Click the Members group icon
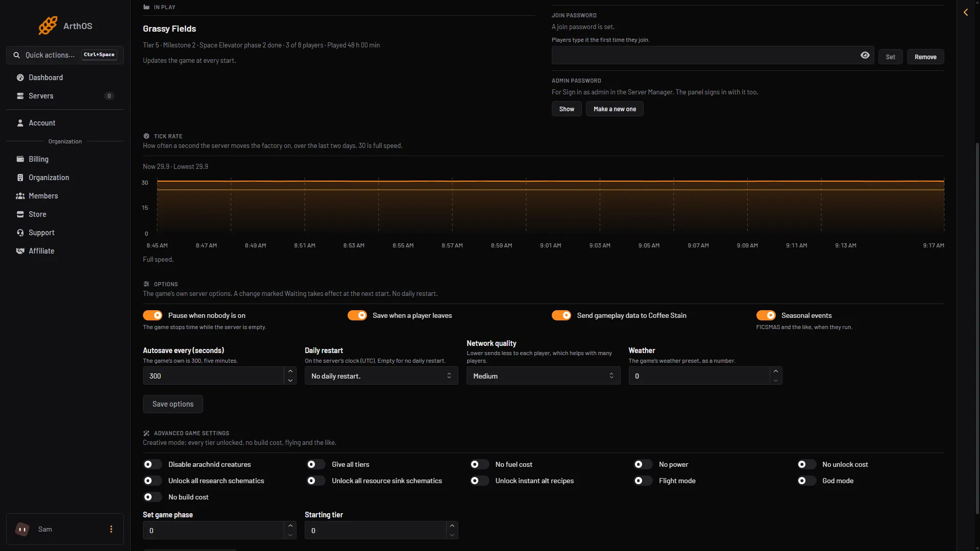Viewport: 980px width, 551px height. pyautogui.click(x=20, y=196)
